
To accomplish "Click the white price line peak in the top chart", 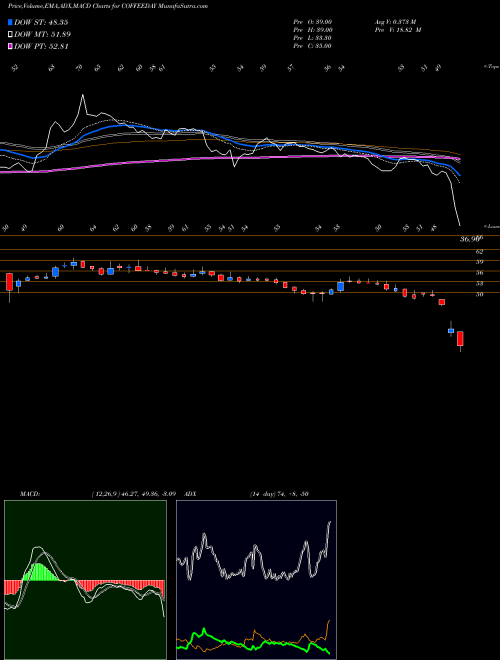I will point(82,95).
